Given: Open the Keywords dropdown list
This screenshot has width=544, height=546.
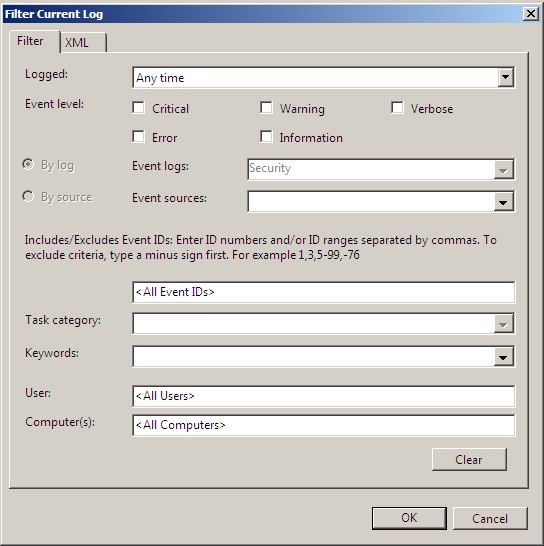Looking at the screenshot, I should 503,357.
